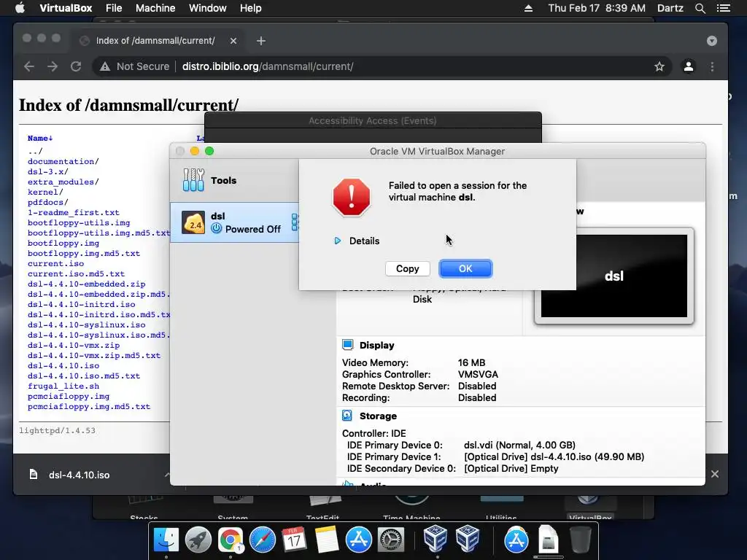Select the dsl virtual machine entry
Image resolution: width=747 pixels, height=560 pixels.
click(x=235, y=222)
